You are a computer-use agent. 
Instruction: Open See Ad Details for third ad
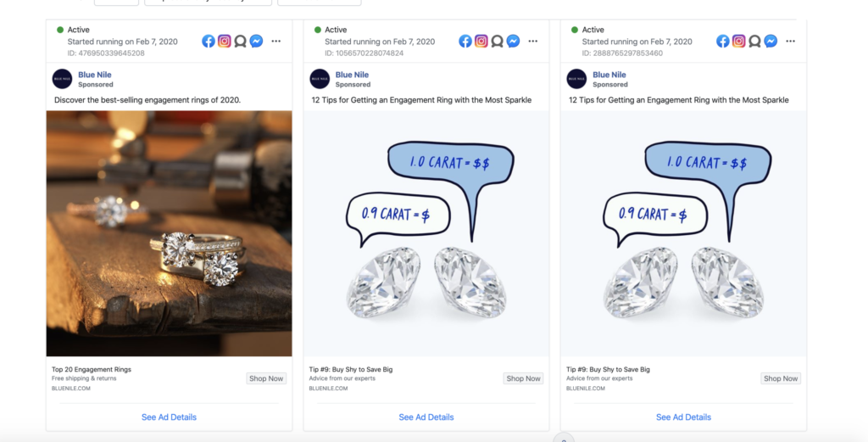click(684, 417)
